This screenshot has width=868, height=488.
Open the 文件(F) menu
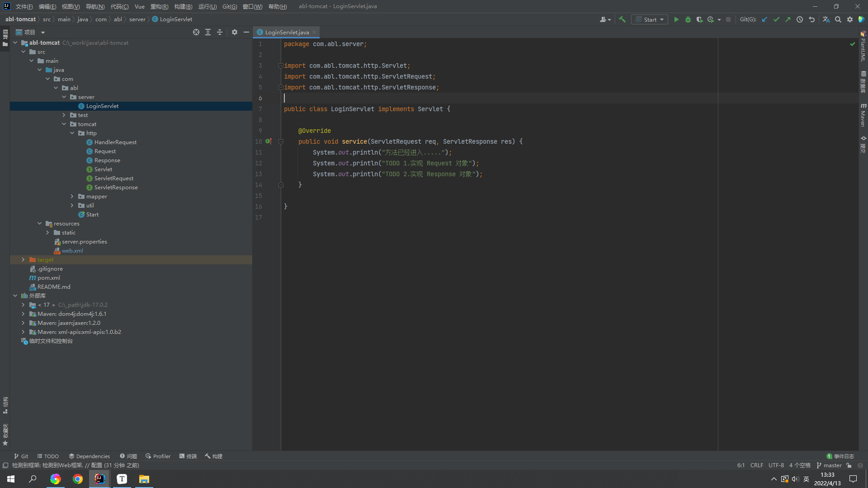coord(24,6)
